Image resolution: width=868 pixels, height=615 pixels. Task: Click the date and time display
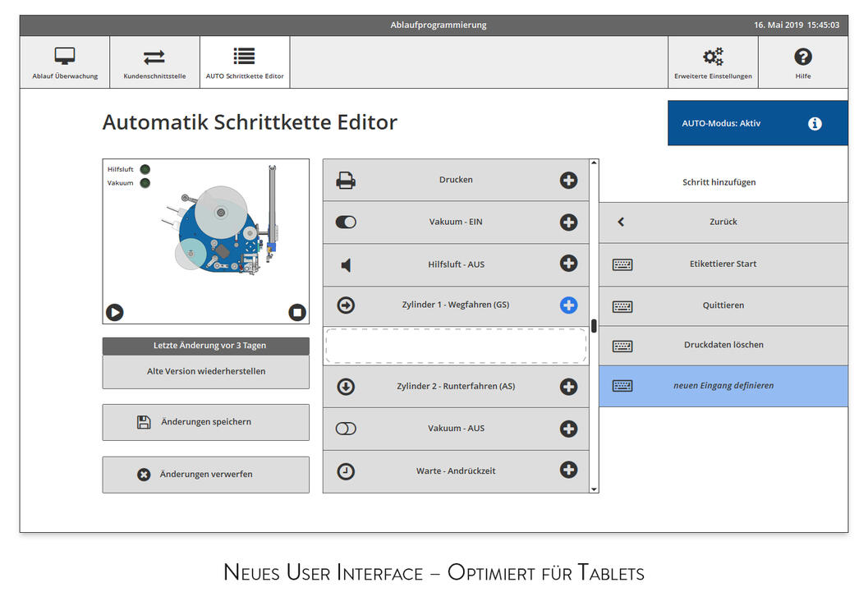tap(796, 25)
